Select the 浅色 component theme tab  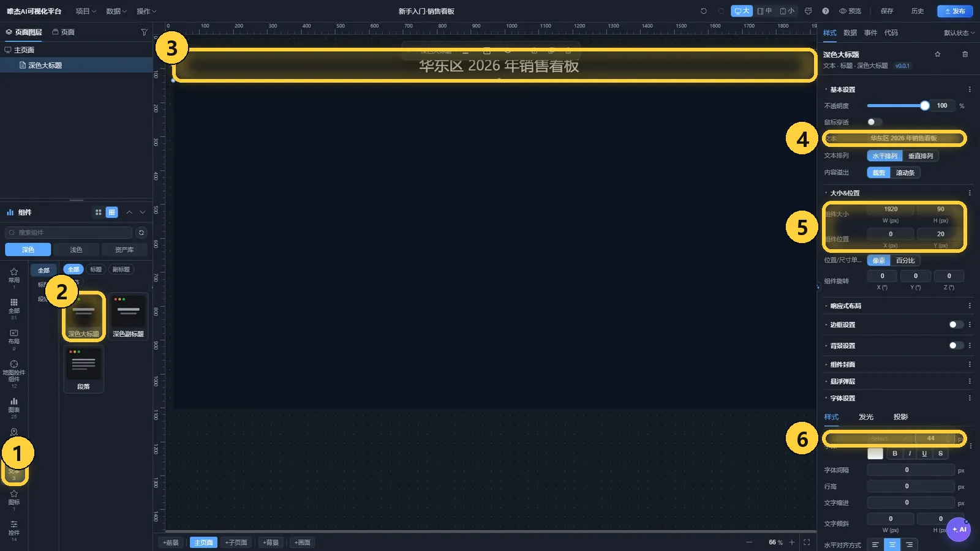click(x=76, y=250)
